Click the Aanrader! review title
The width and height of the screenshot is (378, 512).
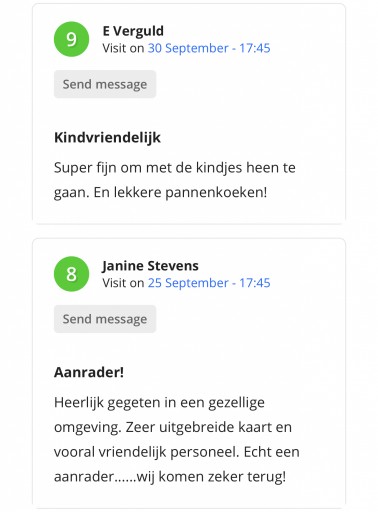pos(89,372)
